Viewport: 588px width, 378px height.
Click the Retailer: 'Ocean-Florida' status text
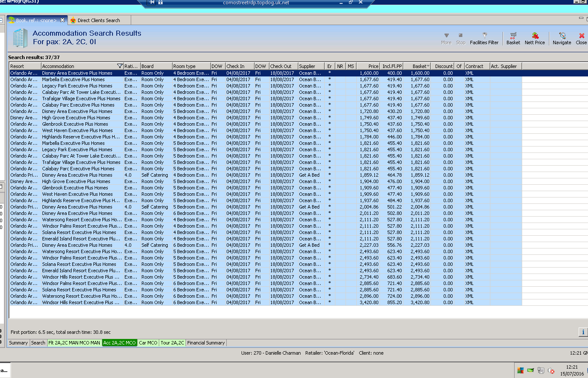[330, 353]
